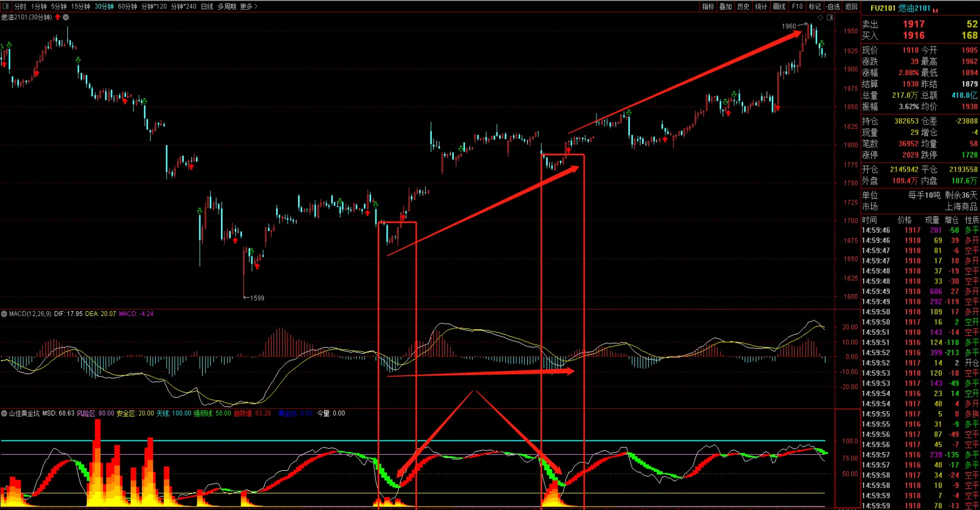980x510 pixels.
Task: Click red up-arrow next to 燃油2101 title
Action: 57,17
